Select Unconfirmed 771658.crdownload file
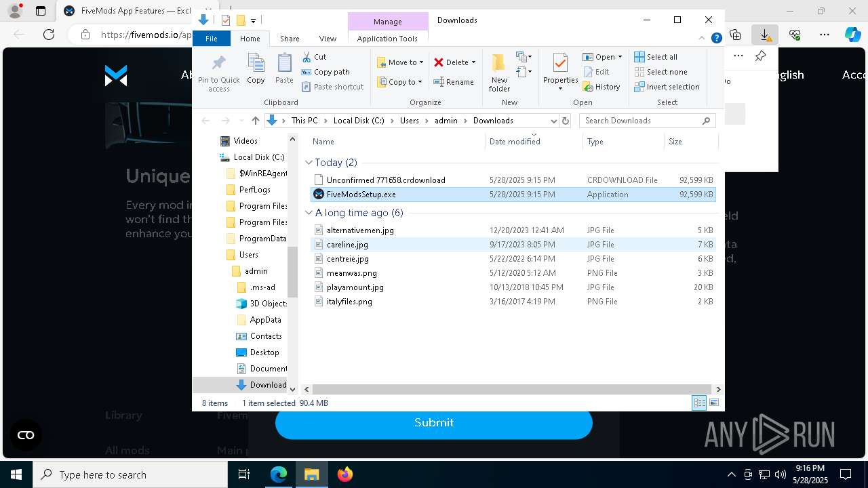The height and width of the screenshot is (488, 868). 513,180
